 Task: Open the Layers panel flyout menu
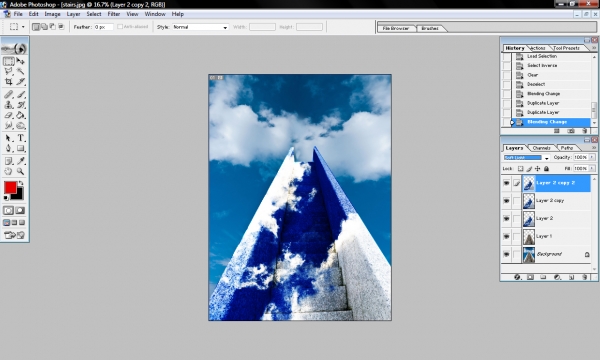tap(594, 148)
